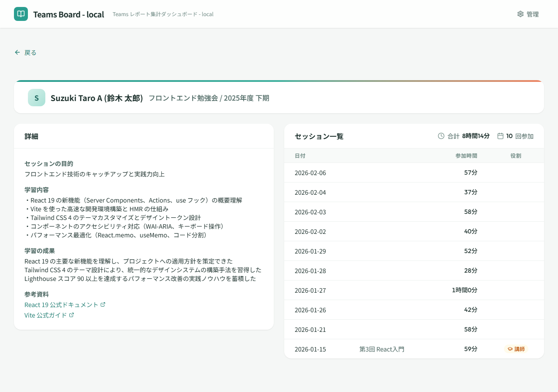Click the S avatar for Suzuki Taro
The width and height of the screenshot is (558, 392).
(37, 98)
